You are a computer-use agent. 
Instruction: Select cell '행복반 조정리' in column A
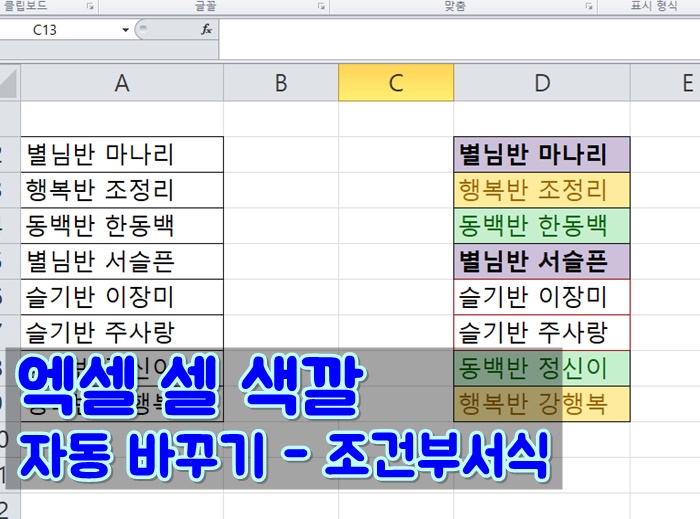tap(122, 190)
